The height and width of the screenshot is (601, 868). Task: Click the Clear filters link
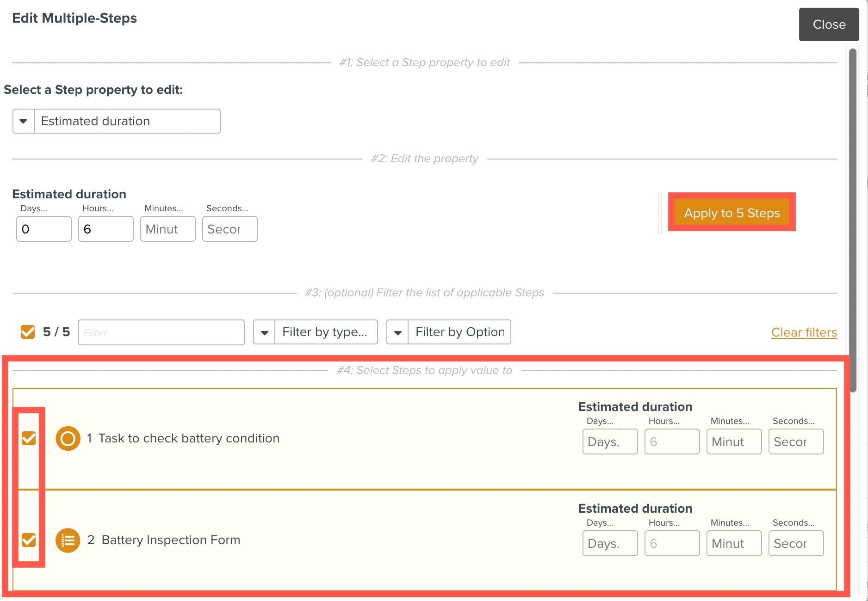804,332
